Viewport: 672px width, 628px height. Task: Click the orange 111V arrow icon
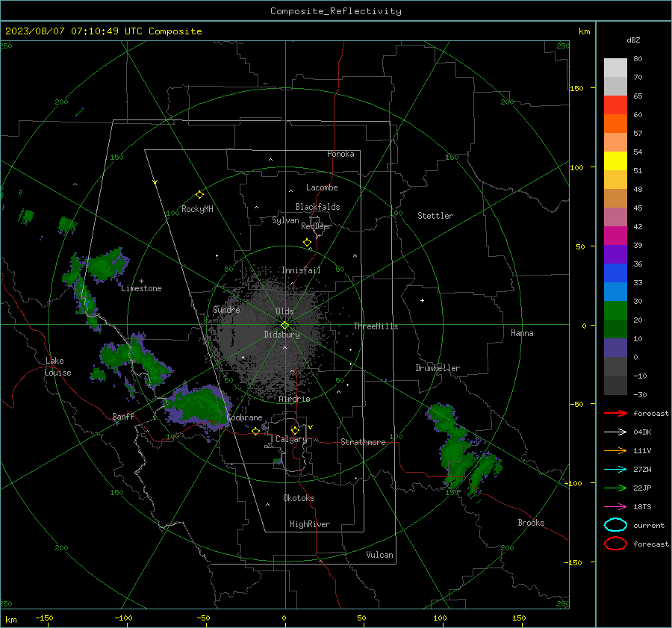[x=615, y=450]
